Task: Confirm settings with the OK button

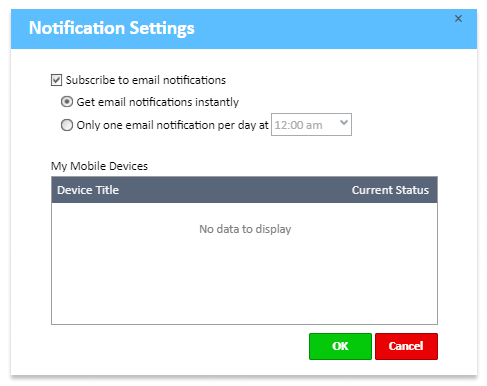Action: pyautogui.click(x=340, y=346)
